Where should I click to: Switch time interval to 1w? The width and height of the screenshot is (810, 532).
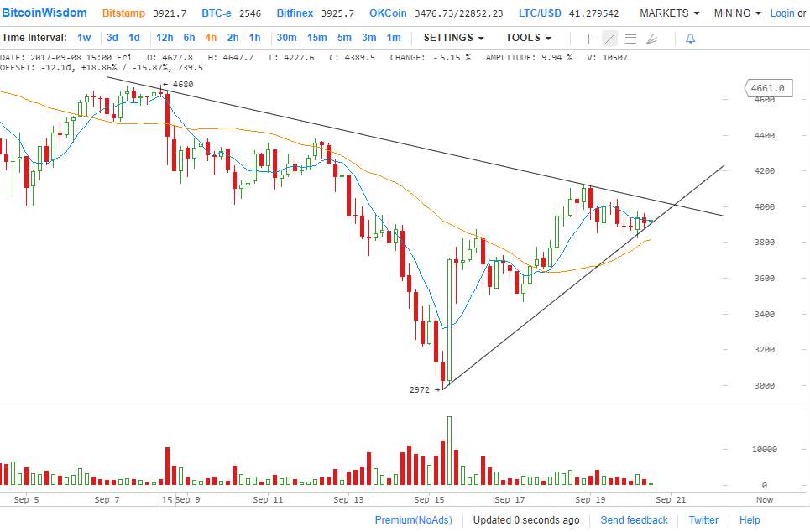pos(84,38)
